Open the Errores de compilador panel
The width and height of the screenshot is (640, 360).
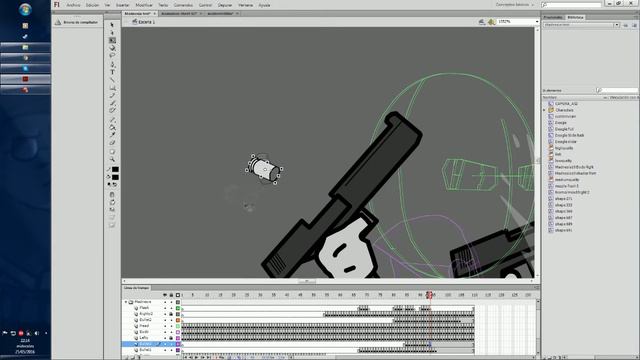point(77,22)
